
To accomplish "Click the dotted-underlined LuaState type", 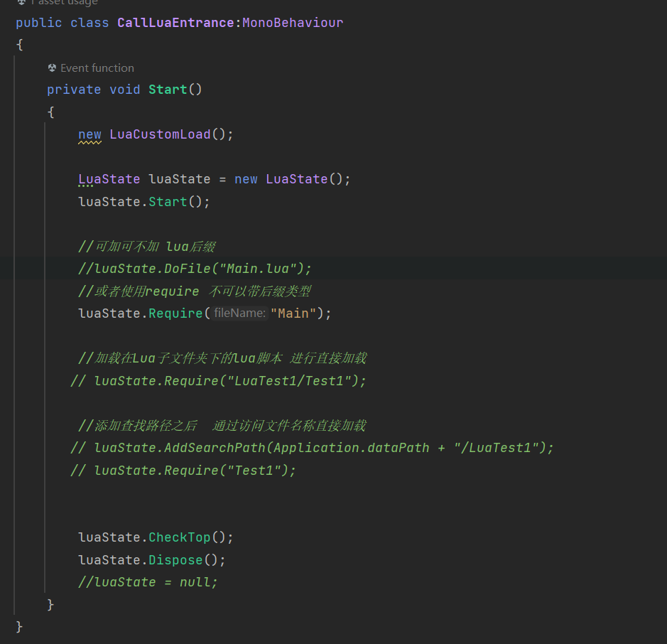I will coord(109,179).
